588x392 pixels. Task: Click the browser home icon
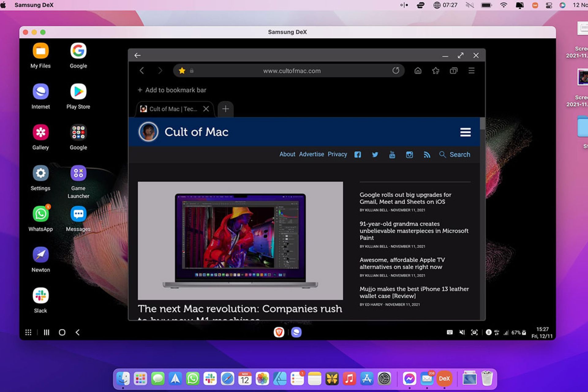pos(418,71)
